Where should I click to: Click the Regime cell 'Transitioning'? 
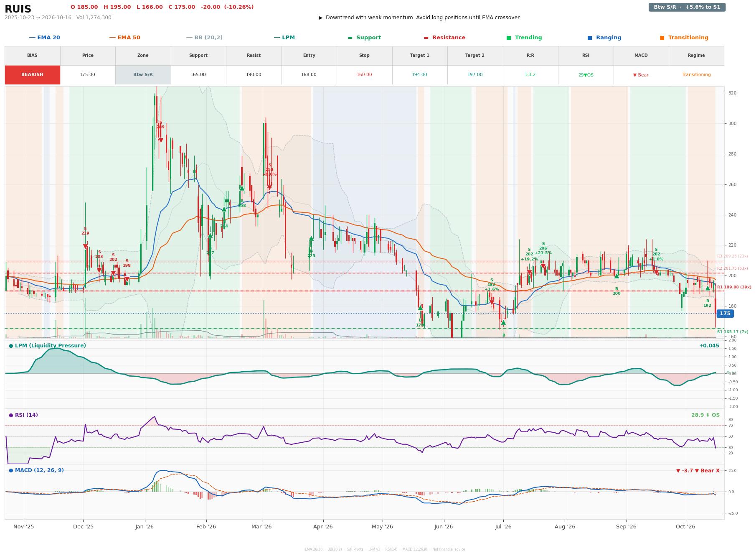point(696,75)
